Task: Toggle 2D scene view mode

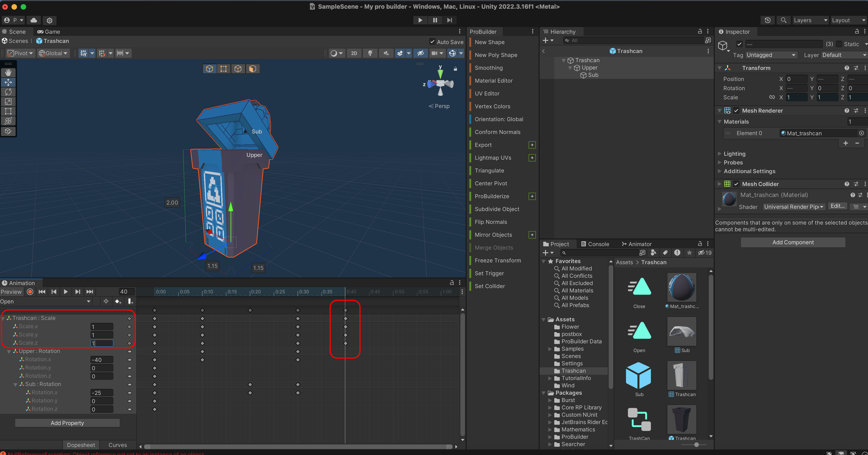Action: pos(354,53)
